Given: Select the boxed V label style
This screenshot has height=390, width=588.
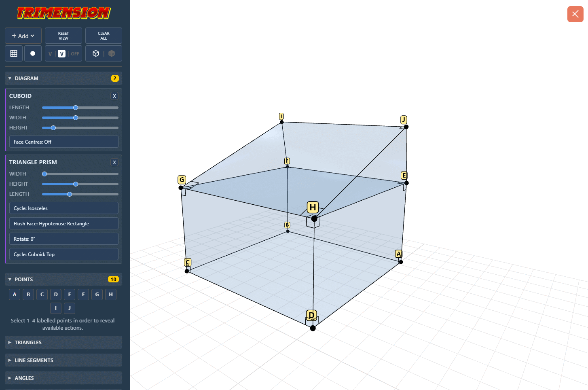Looking at the screenshot, I should coord(61,54).
